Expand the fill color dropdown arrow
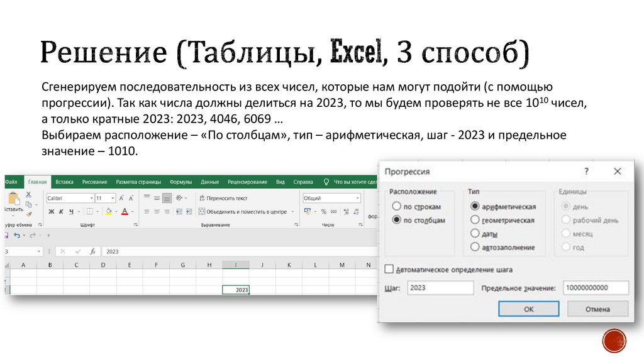This screenshot has height=362, width=644. click(116, 212)
